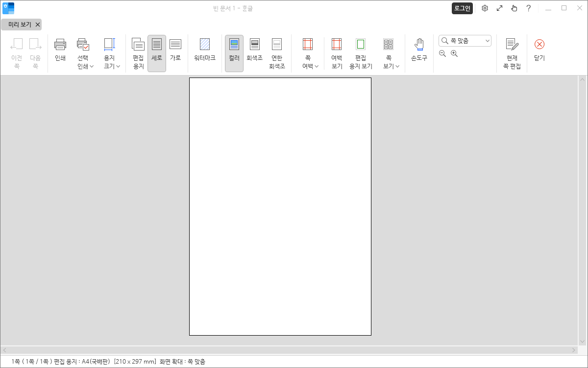Click status text '편집 용지 : A4(국배판)'
The width and height of the screenshot is (588, 368).
point(82,362)
